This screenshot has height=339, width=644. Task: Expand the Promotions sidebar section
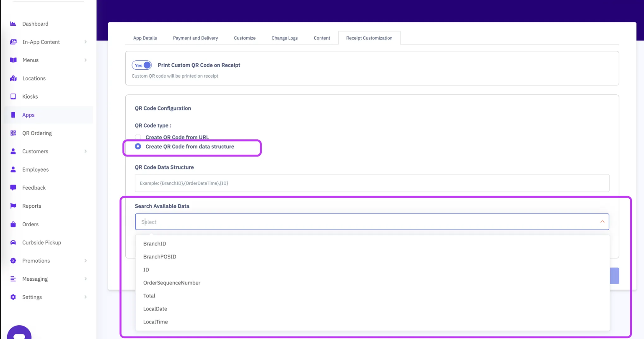(85, 261)
